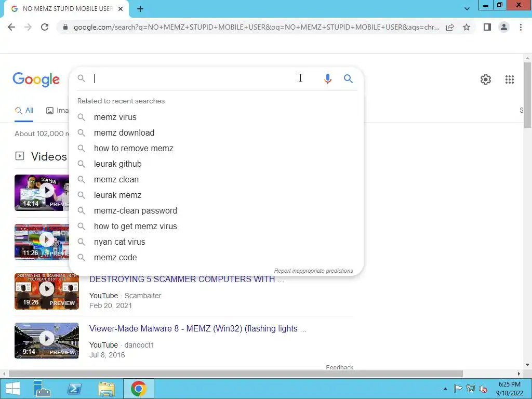The height and width of the screenshot is (399, 532).
Task: Open the taskbar clock showing 6:25 PM
Action: point(509,389)
